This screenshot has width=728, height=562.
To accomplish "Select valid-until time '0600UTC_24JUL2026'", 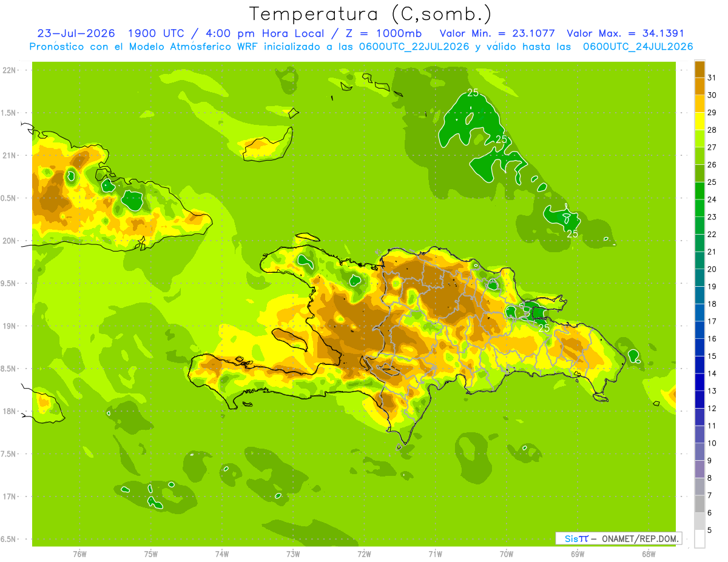I will coord(638,47).
